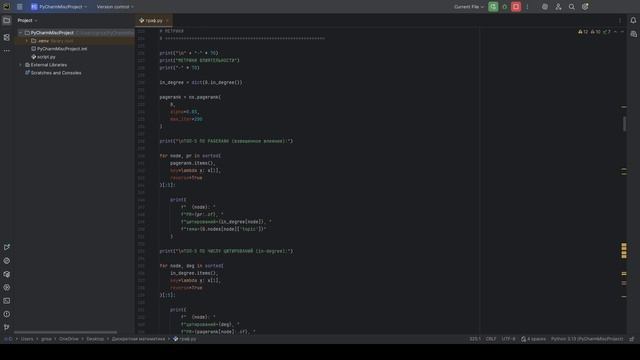Open the right sidebar database tool icon
This screenshot has width=640, height=360.
(633, 34)
